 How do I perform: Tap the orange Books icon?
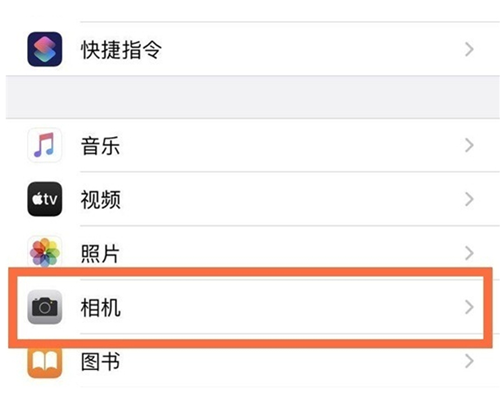(45, 363)
